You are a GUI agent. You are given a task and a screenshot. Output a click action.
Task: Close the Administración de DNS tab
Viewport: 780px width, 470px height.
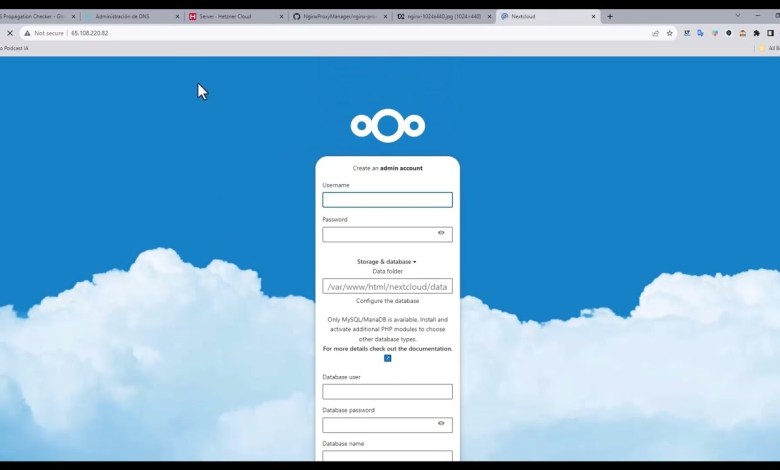click(177, 16)
